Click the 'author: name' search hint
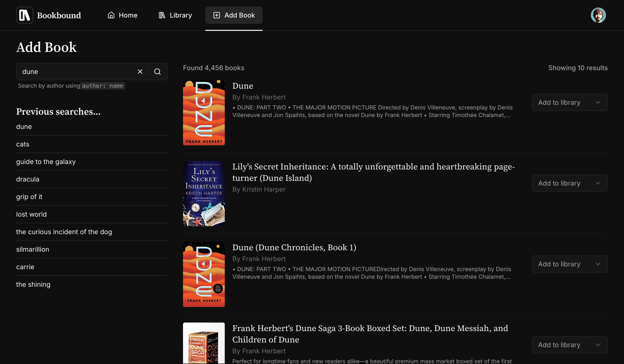The width and height of the screenshot is (624, 364). (103, 86)
